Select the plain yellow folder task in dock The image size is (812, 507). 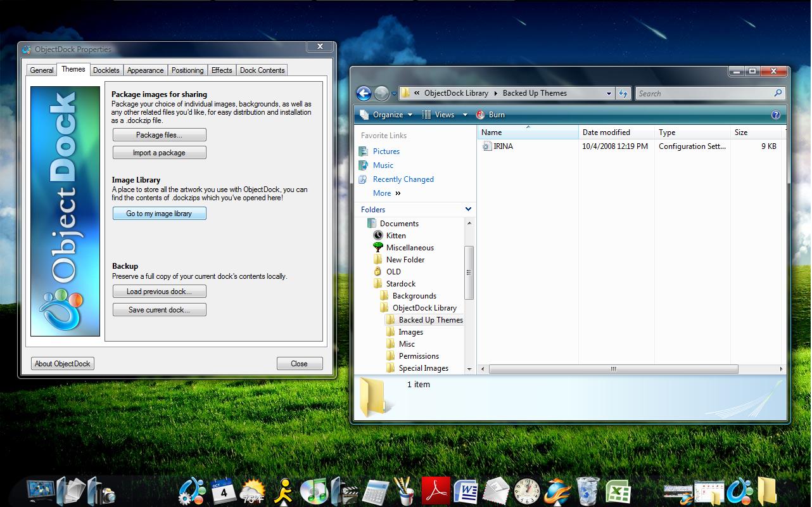(766, 492)
